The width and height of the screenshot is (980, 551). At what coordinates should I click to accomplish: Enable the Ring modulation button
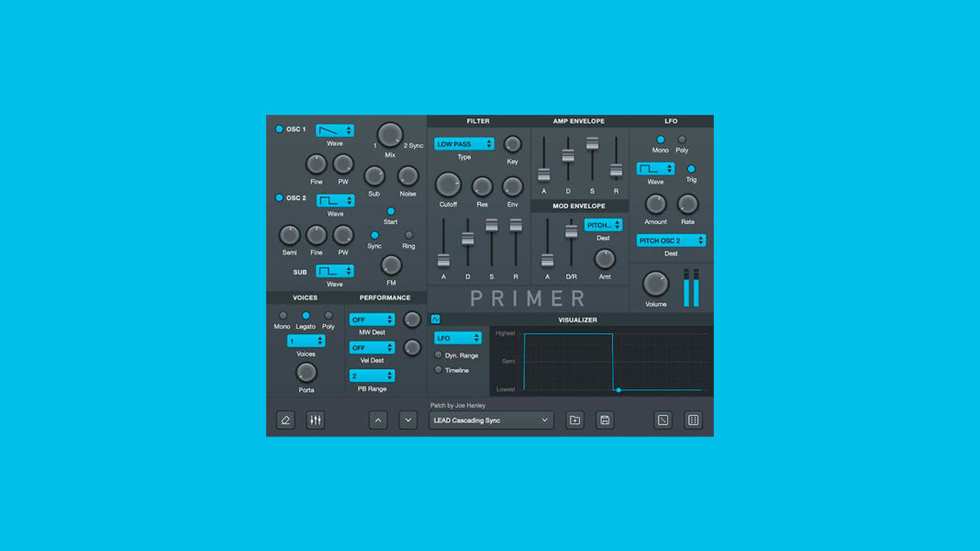pos(408,235)
